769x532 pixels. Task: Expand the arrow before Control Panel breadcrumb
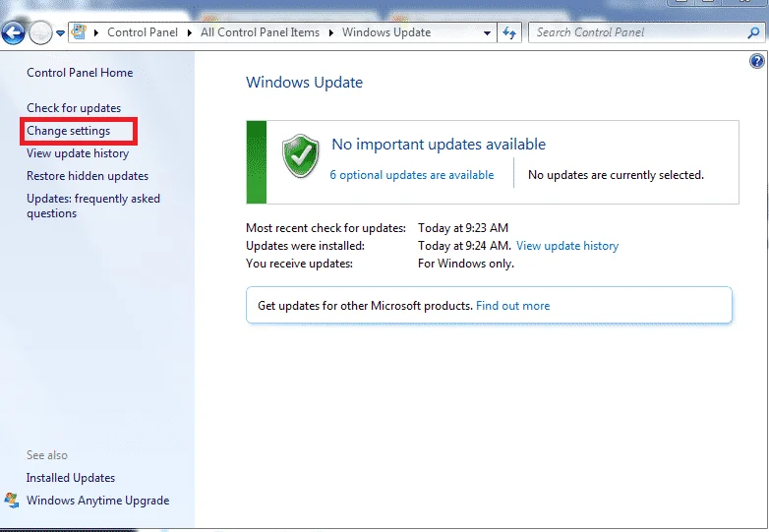point(96,32)
